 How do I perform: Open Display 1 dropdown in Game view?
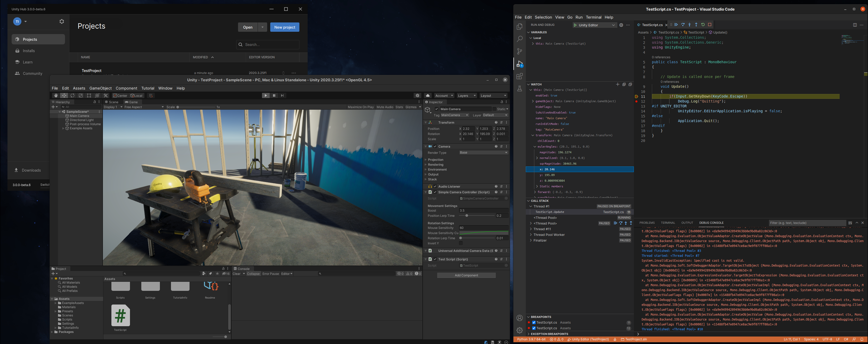(x=113, y=107)
